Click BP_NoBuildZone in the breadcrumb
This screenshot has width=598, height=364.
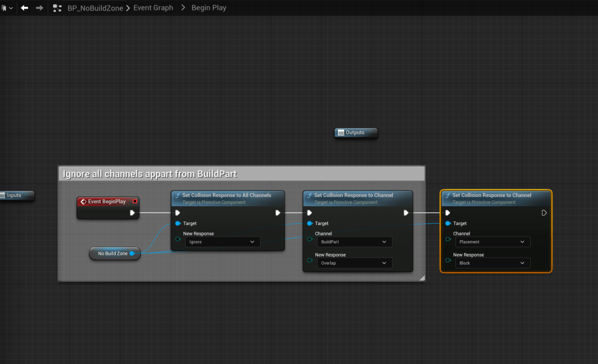coord(95,8)
